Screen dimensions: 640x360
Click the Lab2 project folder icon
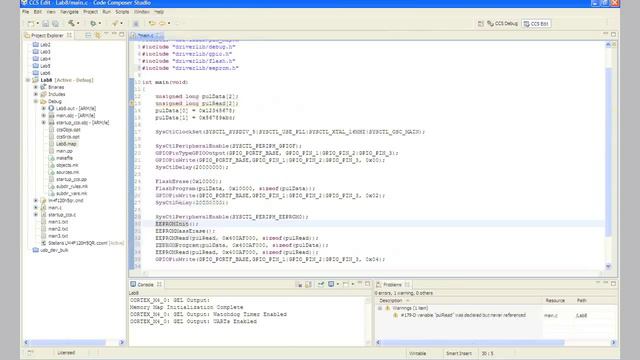tap(36, 44)
